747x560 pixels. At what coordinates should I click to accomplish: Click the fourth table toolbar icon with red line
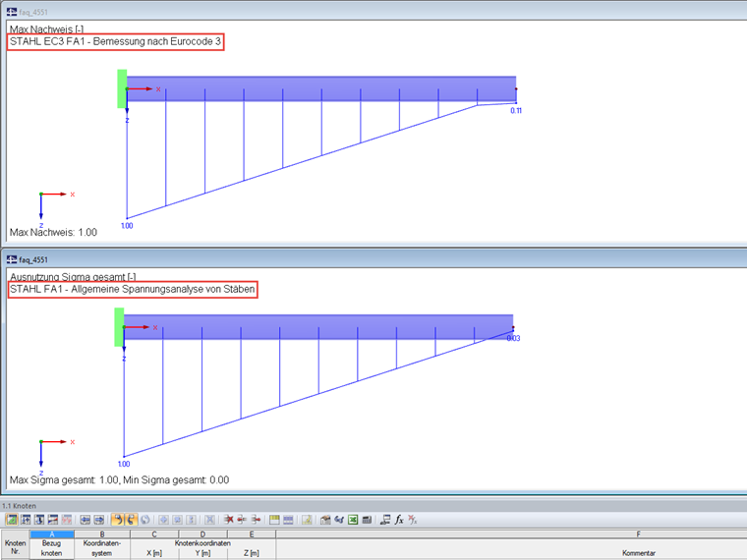pyautogui.click(x=53, y=520)
